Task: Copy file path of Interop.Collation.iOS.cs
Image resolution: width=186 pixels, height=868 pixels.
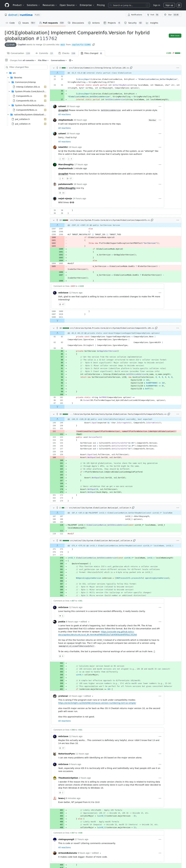Action: coord(131,68)
